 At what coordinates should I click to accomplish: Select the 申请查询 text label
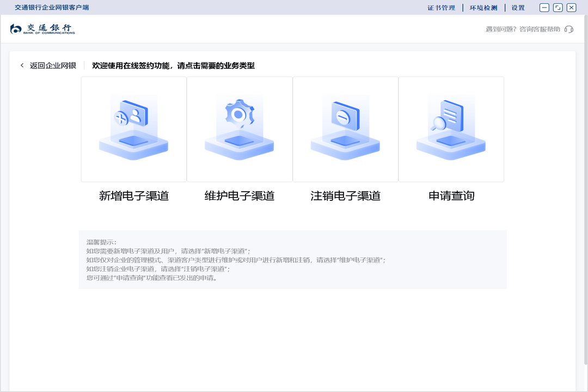(x=450, y=195)
